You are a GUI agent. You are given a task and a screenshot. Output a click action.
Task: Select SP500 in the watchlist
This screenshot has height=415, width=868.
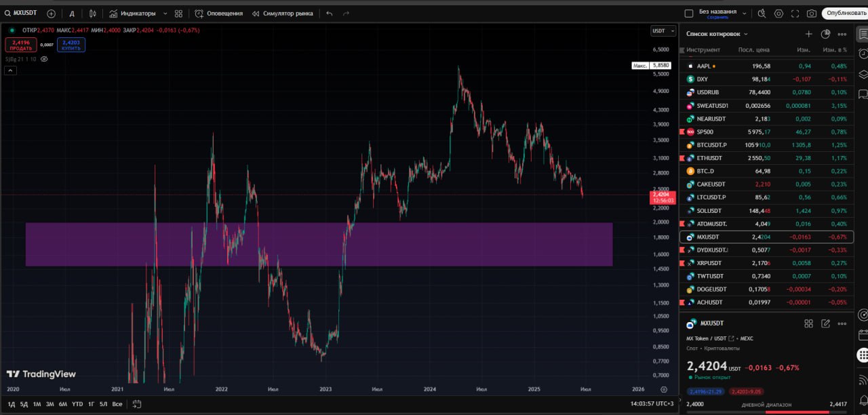[766, 132]
